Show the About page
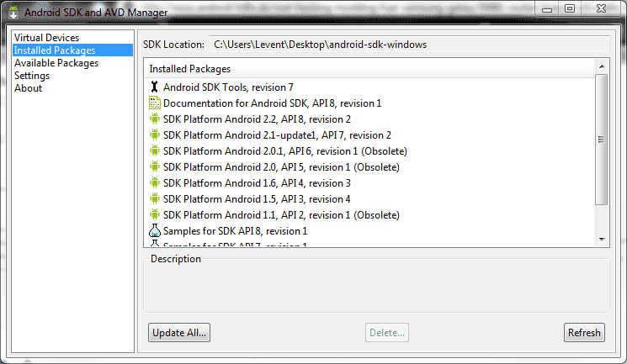The height and width of the screenshot is (364, 627). 28,88
